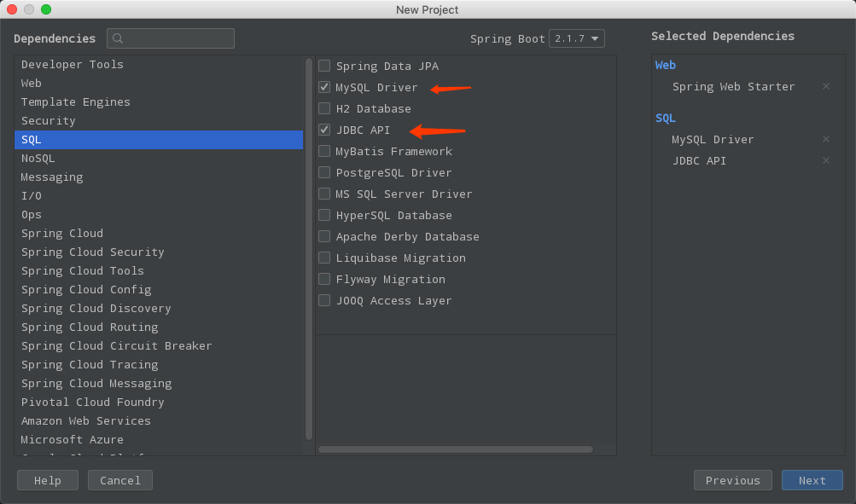Select Spring Cloud Tools category

(159, 270)
